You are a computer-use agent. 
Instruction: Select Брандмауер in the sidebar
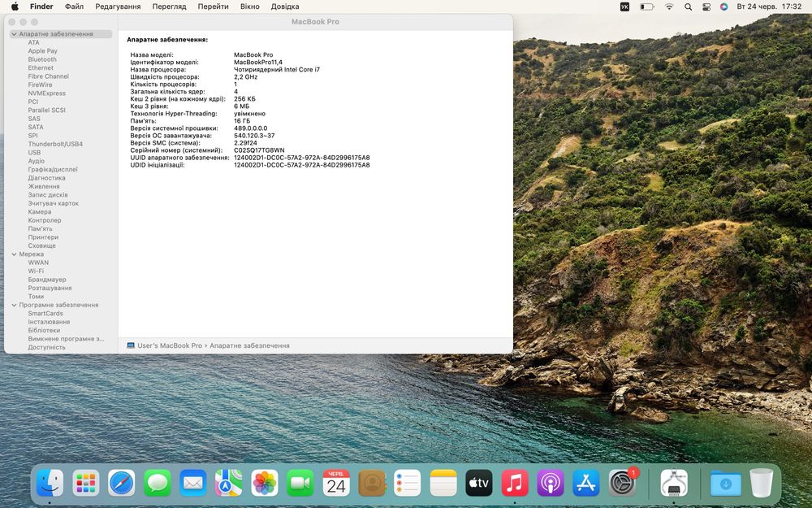coord(47,280)
